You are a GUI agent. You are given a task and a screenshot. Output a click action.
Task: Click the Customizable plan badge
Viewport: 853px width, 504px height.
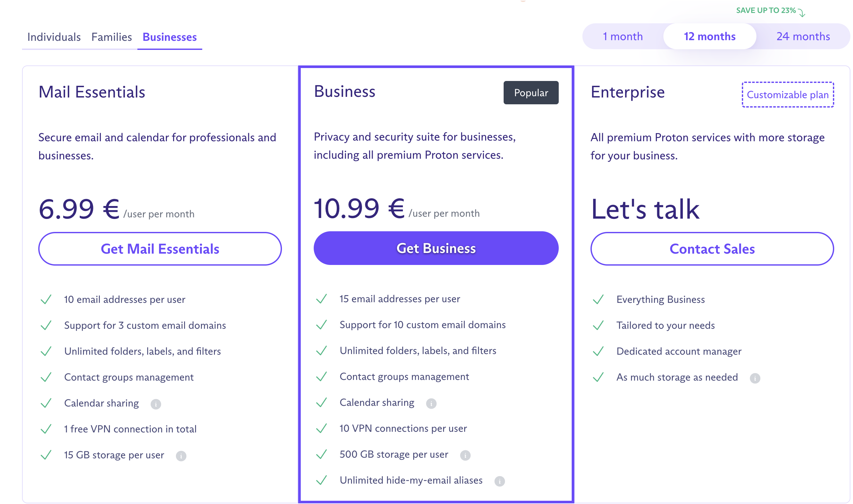pyautogui.click(x=788, y=95)
